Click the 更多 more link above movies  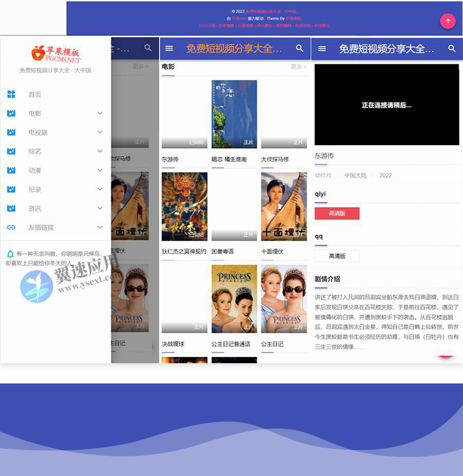click(x=299, y=67)
